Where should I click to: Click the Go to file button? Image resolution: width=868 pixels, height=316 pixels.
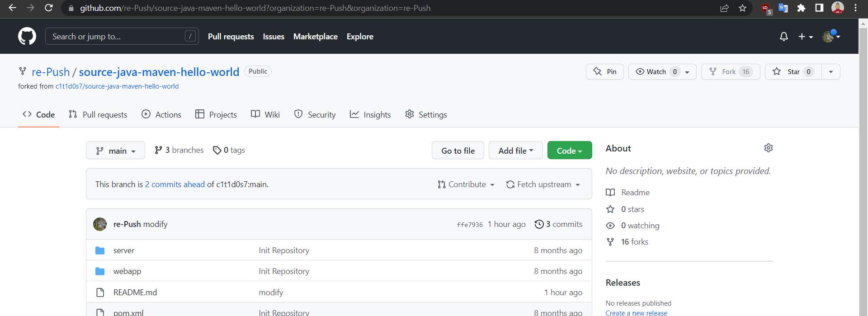(x=458, y=150)
